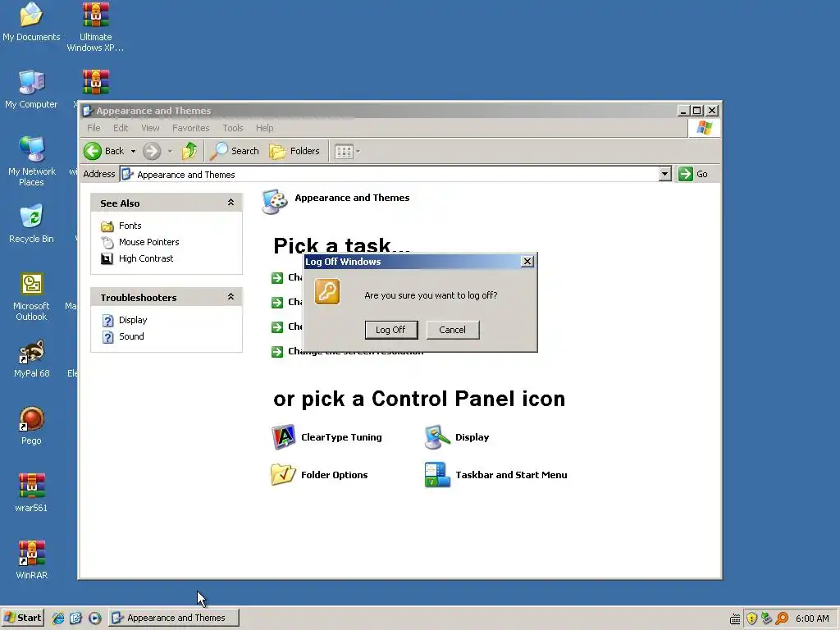840x630 pixels.
Task: Open the Sound troubleshooter link
Action: coord(131,336)
